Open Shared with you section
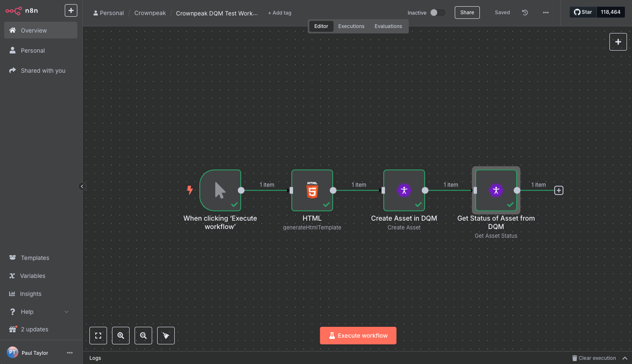 [x=41, y=71]
